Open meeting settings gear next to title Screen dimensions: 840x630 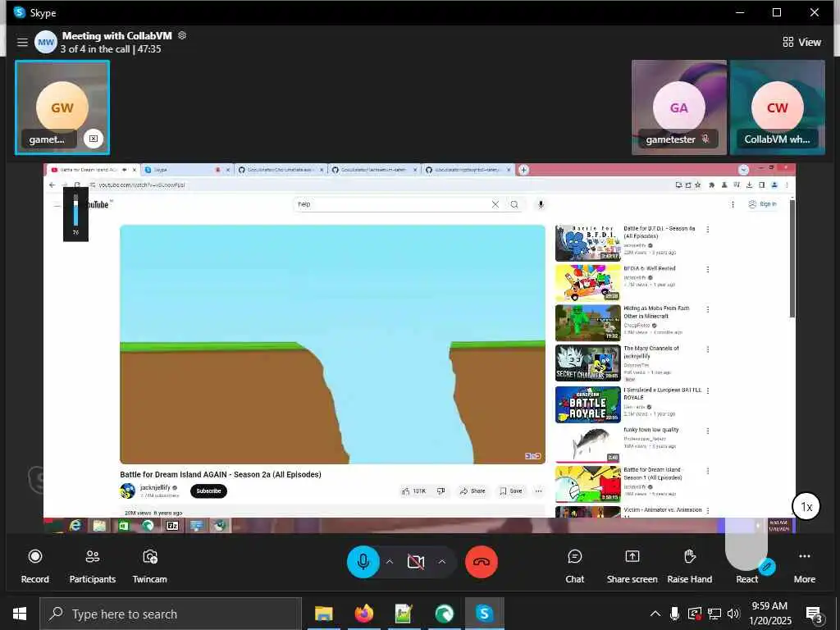pos(182,35)
